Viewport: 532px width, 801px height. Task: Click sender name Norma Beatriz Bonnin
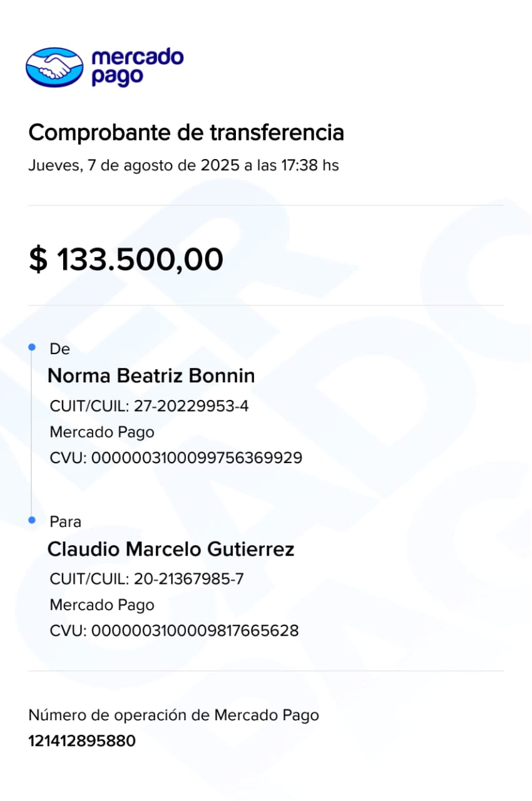[x=151, y=375]
